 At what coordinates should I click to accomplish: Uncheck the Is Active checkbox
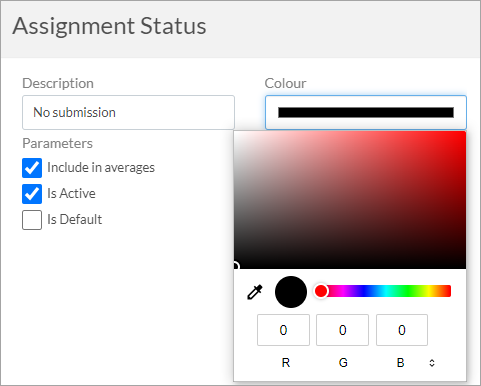32,194
